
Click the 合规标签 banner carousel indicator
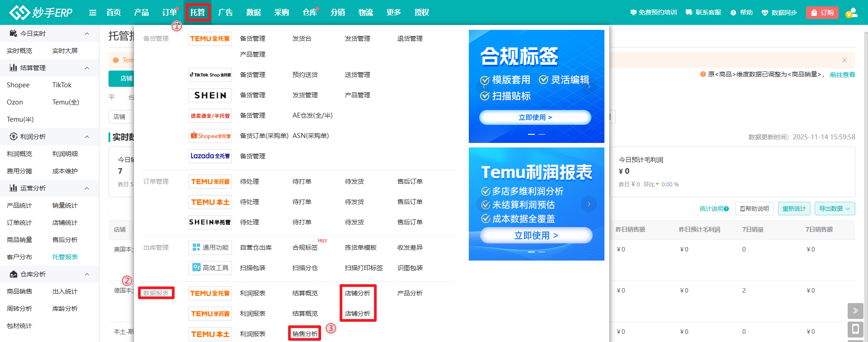click(537, 134)
